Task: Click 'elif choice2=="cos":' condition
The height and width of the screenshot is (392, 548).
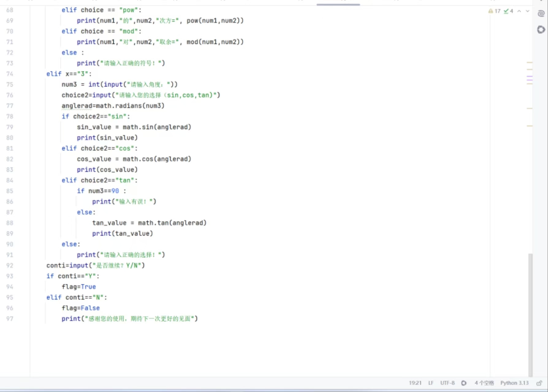Action: [100, 149]
